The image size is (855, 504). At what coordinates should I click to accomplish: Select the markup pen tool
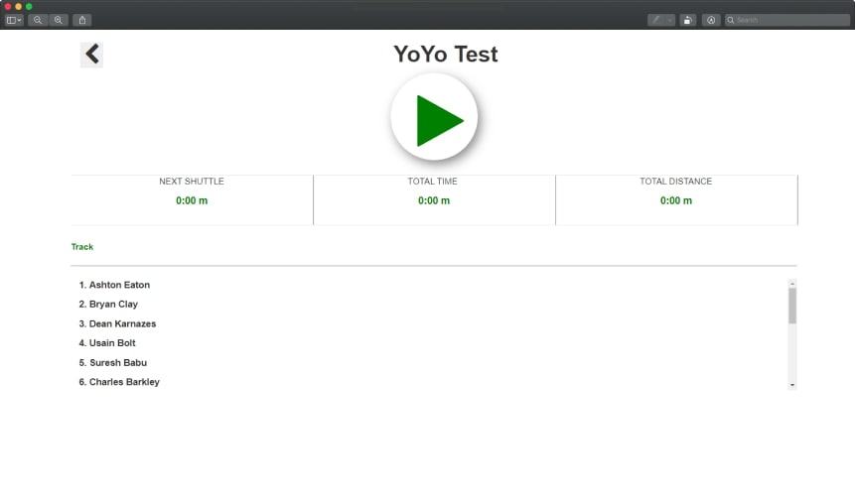655,20
